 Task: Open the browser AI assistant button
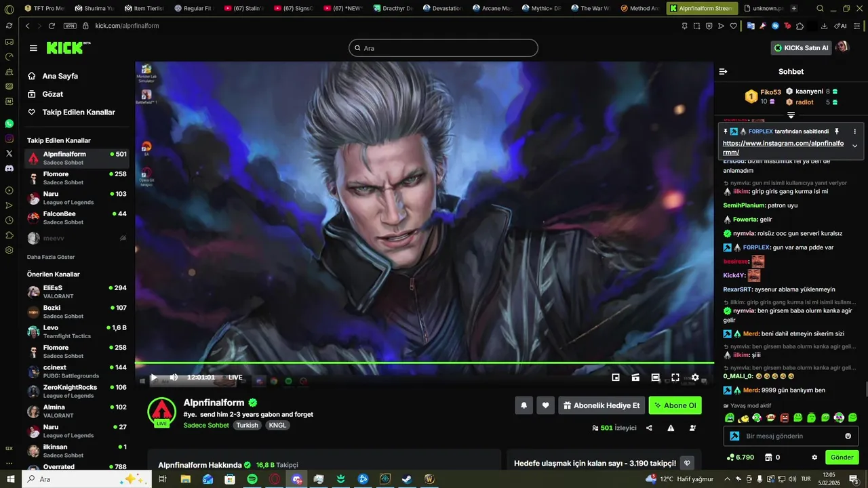[x=840, y=26]
